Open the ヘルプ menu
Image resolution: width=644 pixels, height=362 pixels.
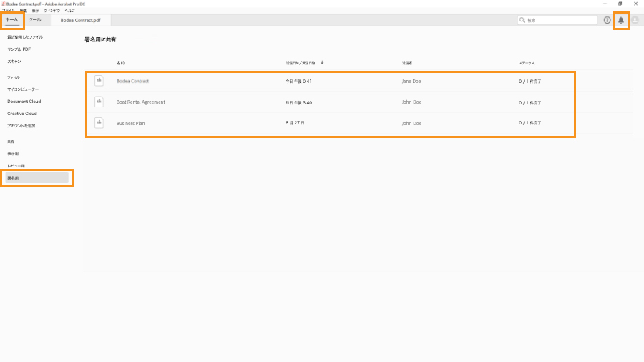pyautogui.click(x=70, y=11)
